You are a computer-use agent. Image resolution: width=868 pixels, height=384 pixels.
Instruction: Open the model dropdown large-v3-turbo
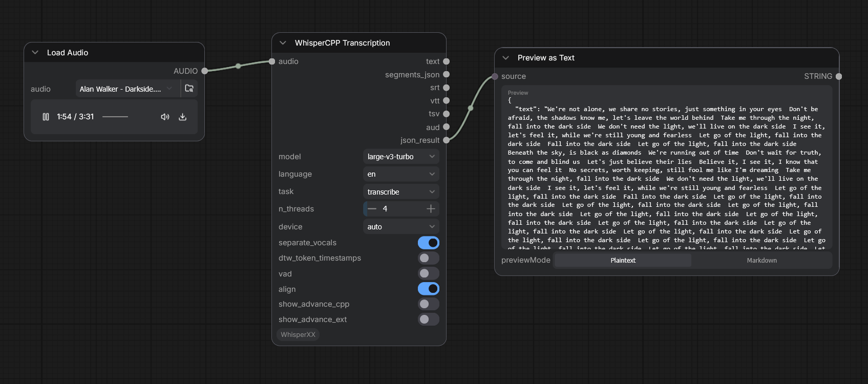click(401, 157)
